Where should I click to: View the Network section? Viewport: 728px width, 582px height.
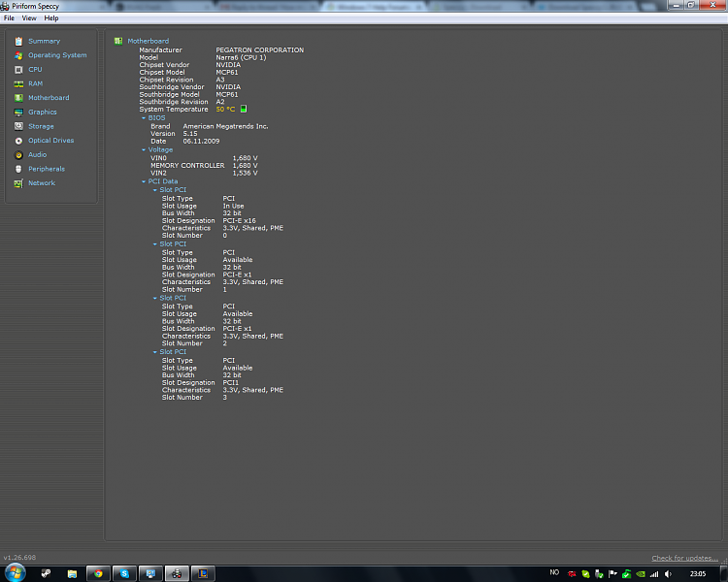pyautogui.click(x=42, y=183)
